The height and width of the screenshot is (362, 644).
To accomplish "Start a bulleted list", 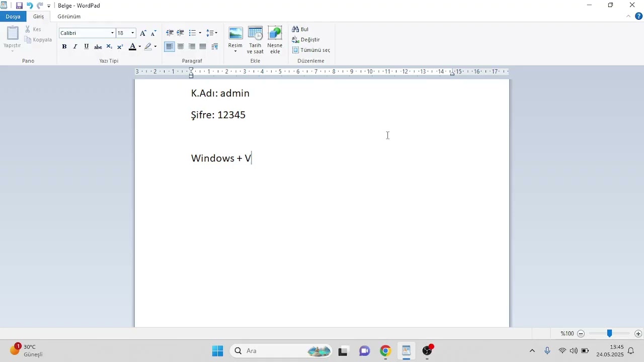I will 192,33.
